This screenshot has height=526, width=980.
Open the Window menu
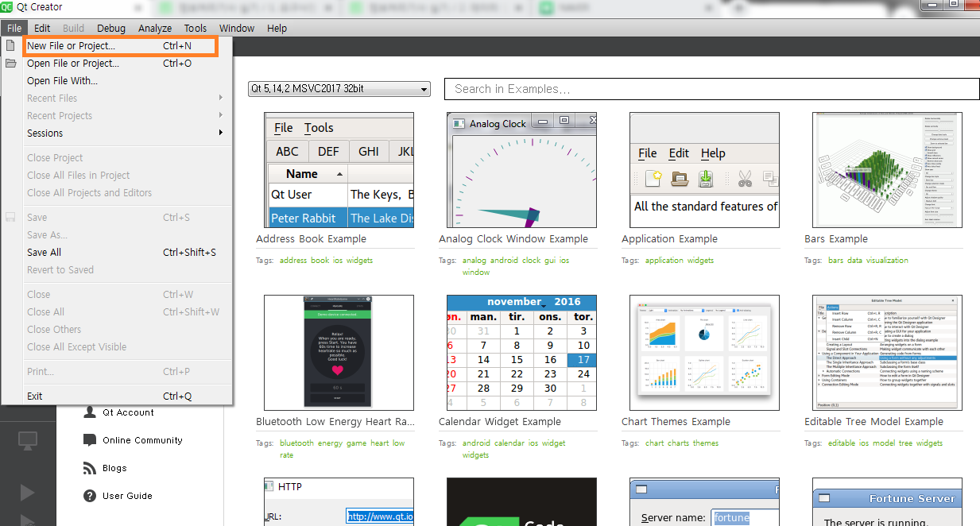237,28
